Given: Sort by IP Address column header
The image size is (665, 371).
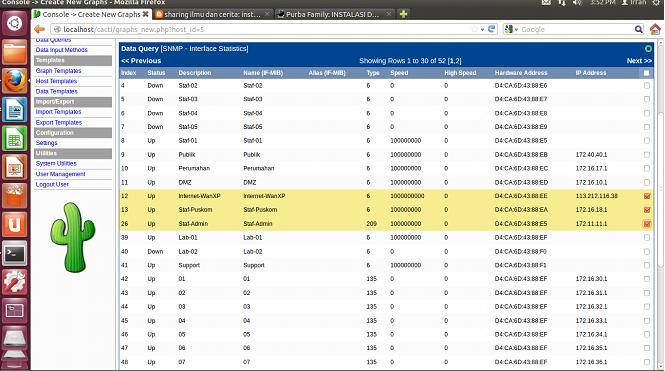Looking at the screenshot, I should [591, 73].
